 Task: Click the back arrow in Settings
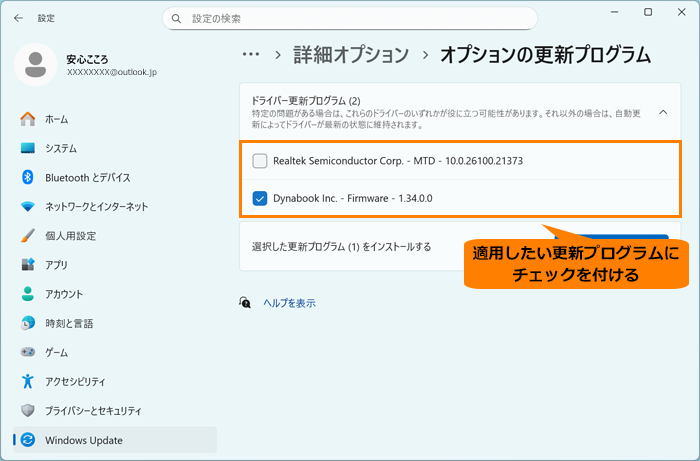[18, 18]
